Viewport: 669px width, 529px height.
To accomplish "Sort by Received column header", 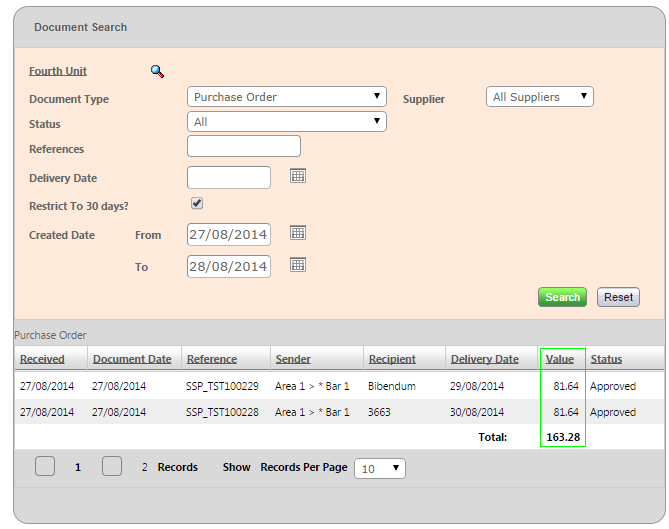I will pyautogui.click(x=42, y=359).
